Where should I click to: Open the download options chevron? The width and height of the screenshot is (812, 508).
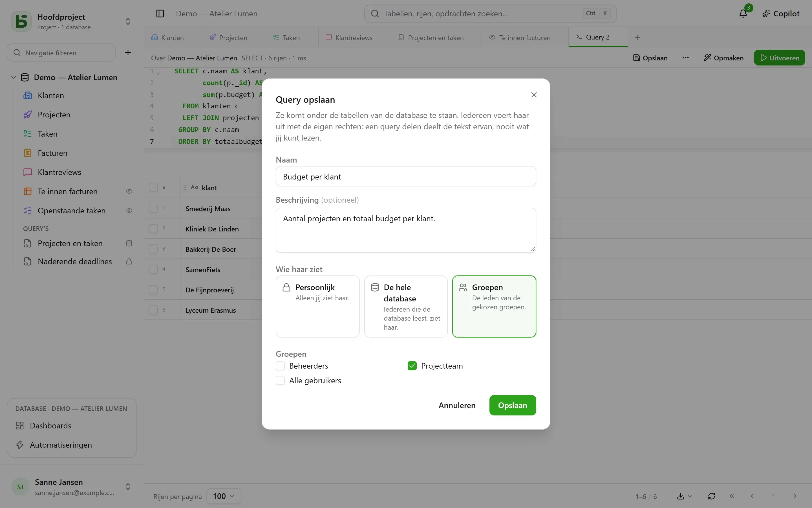690,496
